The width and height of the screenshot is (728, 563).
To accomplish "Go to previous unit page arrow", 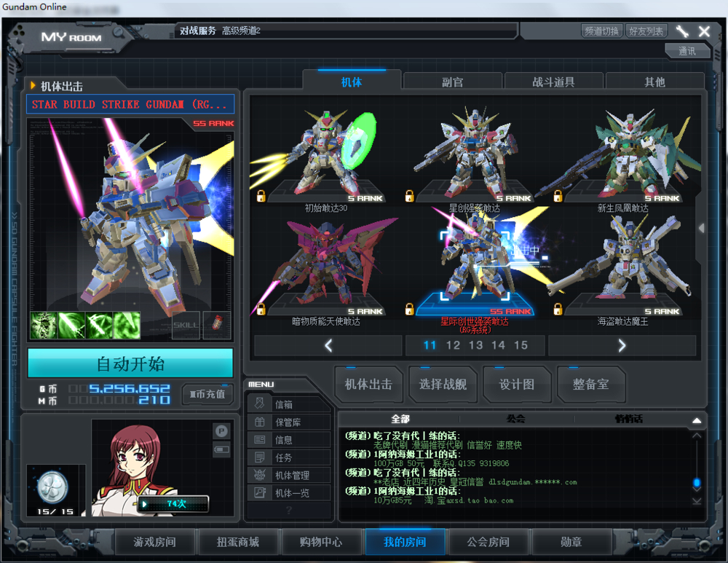I will 328,345.
